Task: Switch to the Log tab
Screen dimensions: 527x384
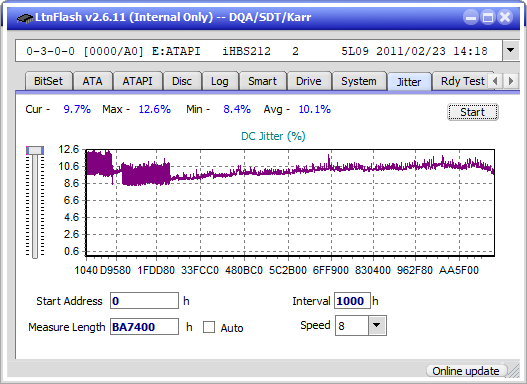Action: [x=220, y=81]
